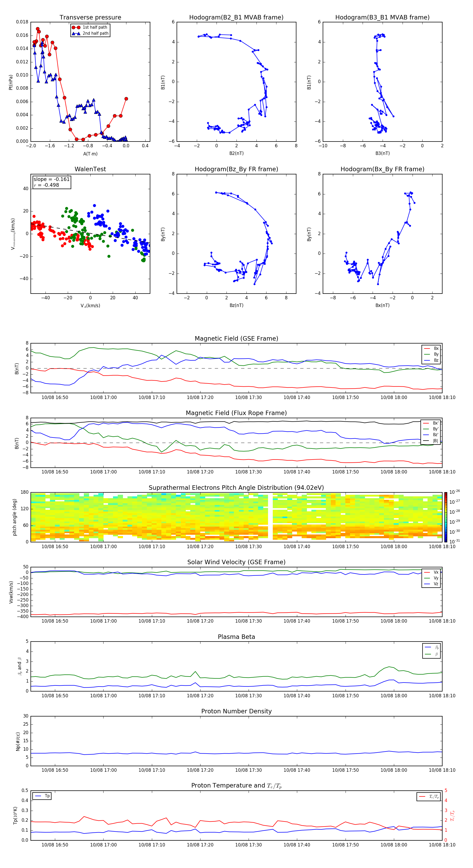The width and height of the screenshot is (473, 868).
Task: Click the 'Proton Temperature and Te/Tp' title
Action: pos(236,786)
